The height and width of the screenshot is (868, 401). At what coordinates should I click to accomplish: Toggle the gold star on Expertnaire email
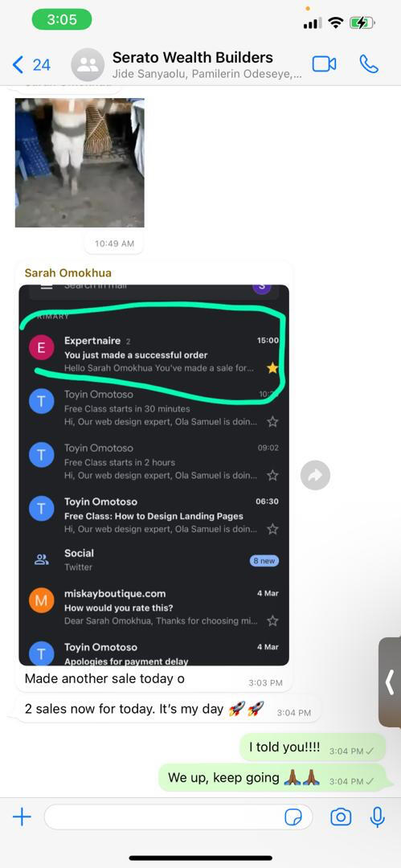click(272, 368)
